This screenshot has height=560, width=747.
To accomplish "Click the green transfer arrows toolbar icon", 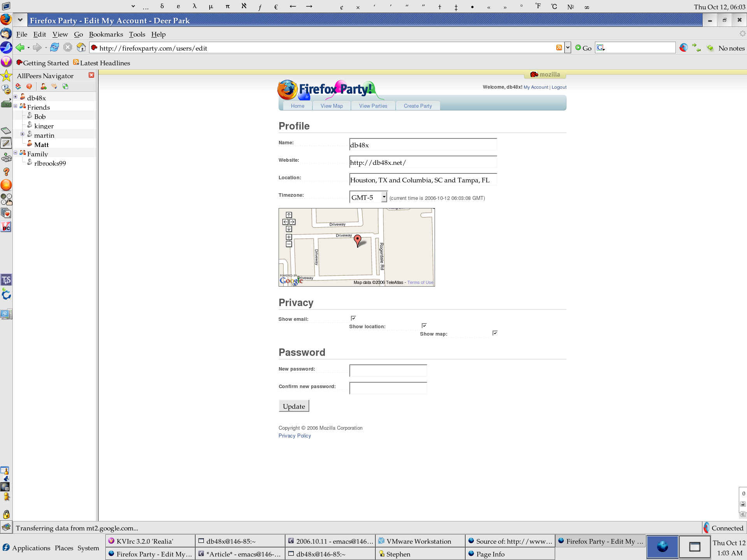I will (x=696, y=48).
